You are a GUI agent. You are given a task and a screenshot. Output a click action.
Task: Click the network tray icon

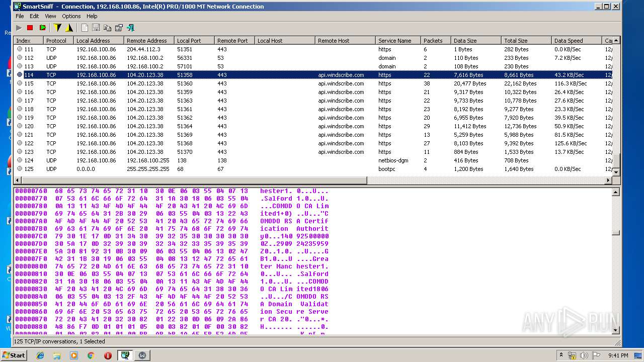(x=572, y=355)
